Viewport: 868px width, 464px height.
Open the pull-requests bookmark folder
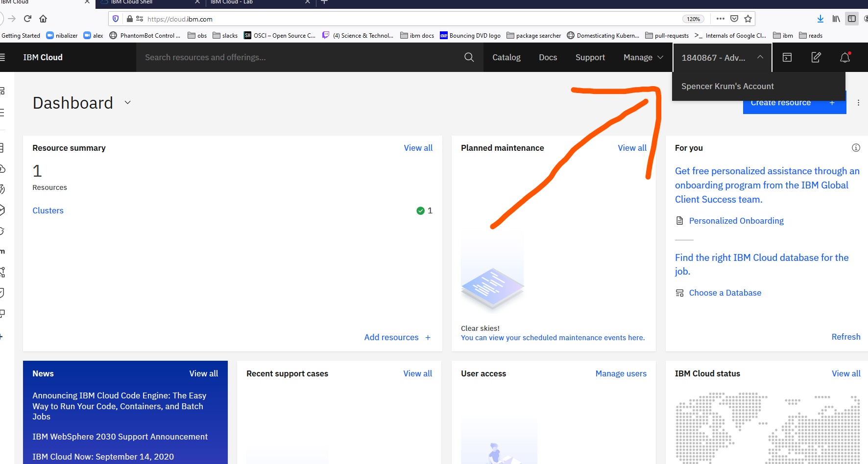point(667,35)
